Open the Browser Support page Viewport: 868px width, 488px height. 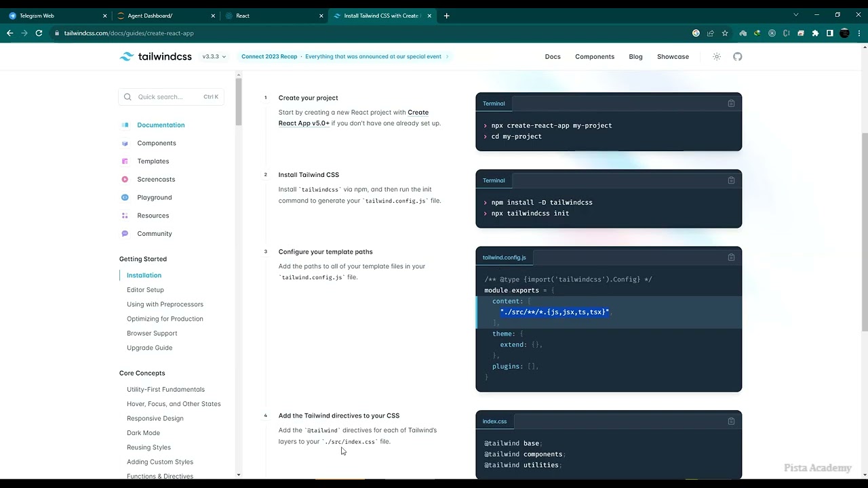click(x=152, y=333)
